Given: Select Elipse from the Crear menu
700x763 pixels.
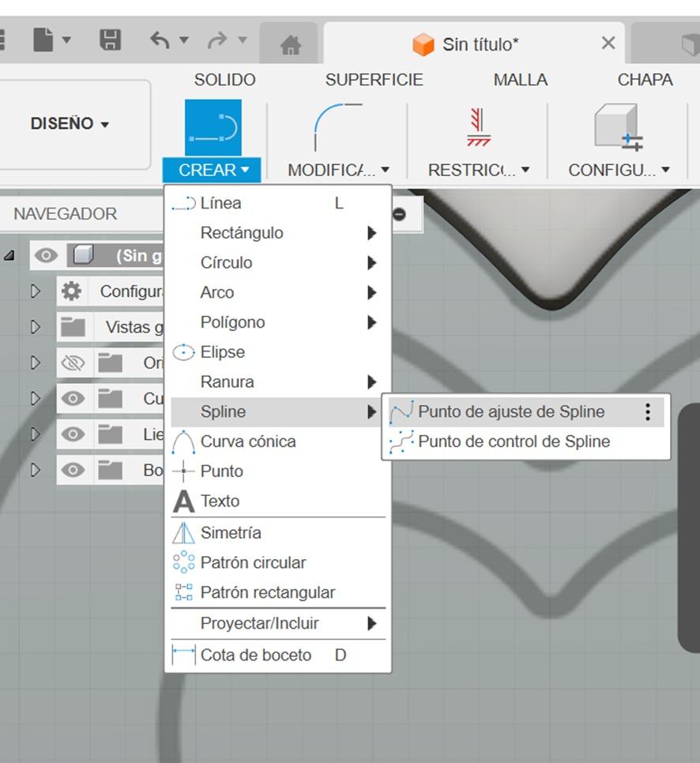Looking at the screenshot, I should coord(222,352).
